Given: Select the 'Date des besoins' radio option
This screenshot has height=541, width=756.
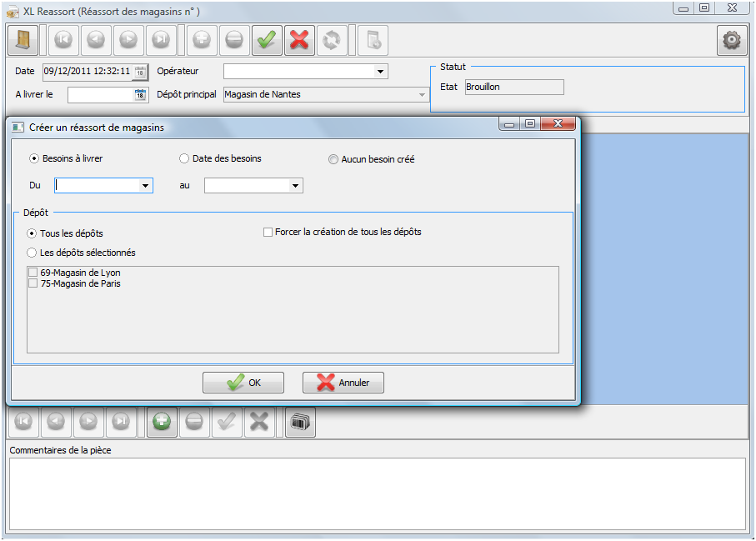Looking at the screenshot, I should point(184,158).
